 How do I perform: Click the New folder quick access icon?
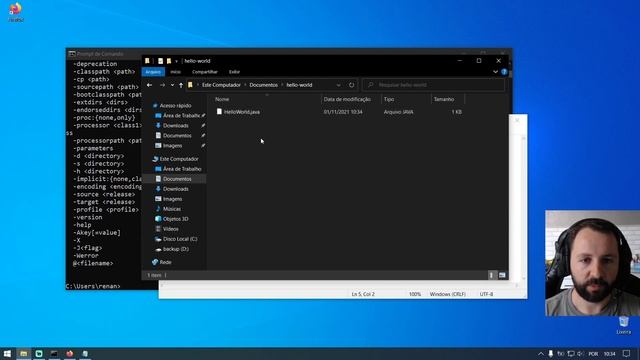169,61
